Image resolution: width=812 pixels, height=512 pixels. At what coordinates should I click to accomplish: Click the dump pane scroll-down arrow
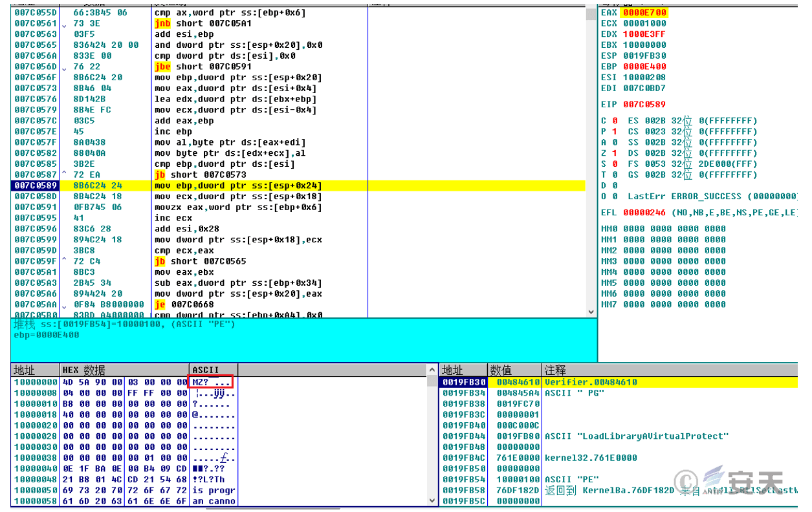[432, 500]
